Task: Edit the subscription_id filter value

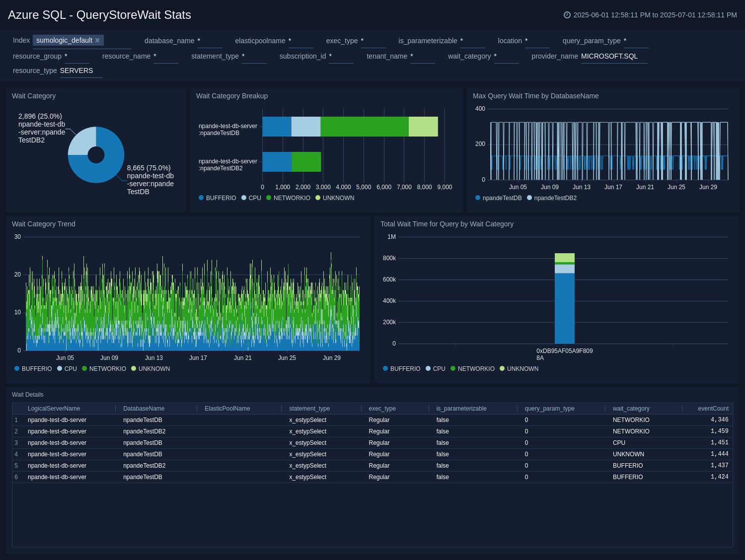Action: pyautogui.click(x=341, y=56)
